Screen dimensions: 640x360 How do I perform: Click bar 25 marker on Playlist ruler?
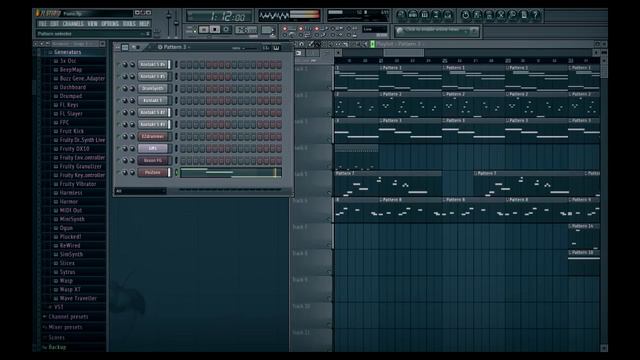[444, 60]
